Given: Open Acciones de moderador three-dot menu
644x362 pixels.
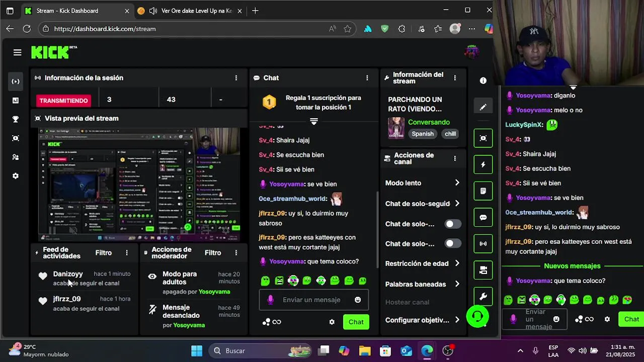Looking at the screenshot, I should coord(236,253).
